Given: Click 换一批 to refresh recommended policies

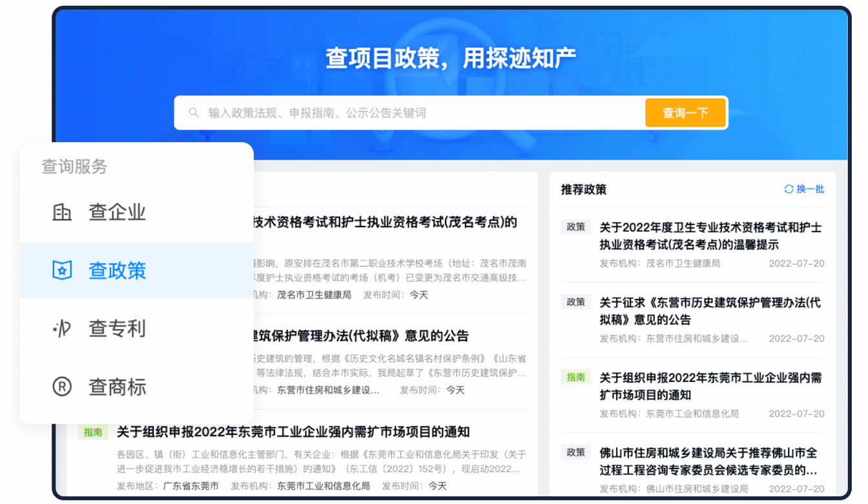Looking at the screenshot, I should [x=810, y=189].
